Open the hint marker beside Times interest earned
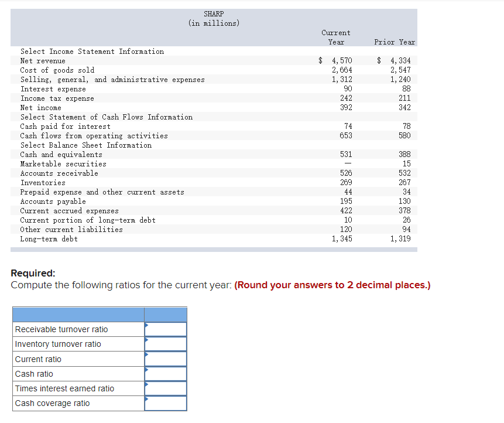The height and width of the screenshot is (423, 504). [x=146, y=384]
